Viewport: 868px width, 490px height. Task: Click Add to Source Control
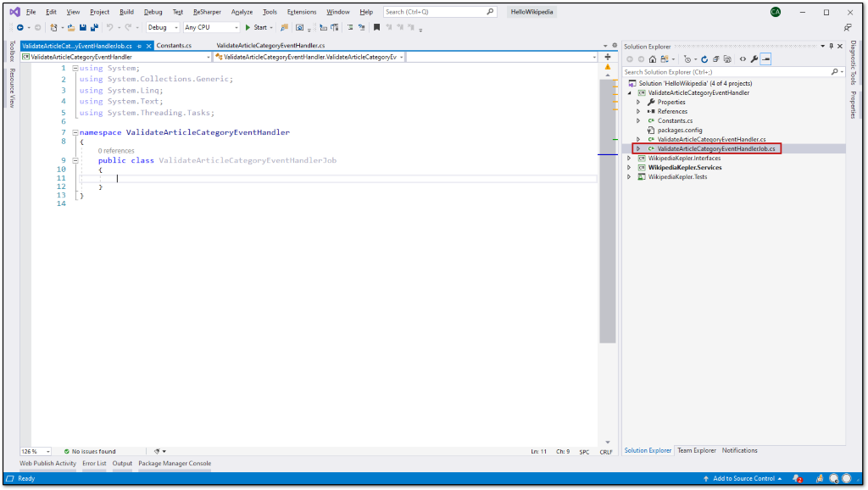click(x=743, y=478)
